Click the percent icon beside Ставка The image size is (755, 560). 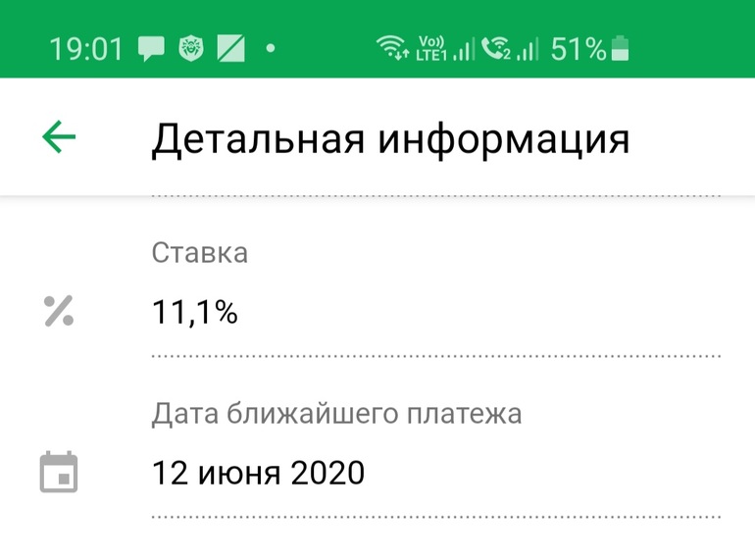coord(59,311)
